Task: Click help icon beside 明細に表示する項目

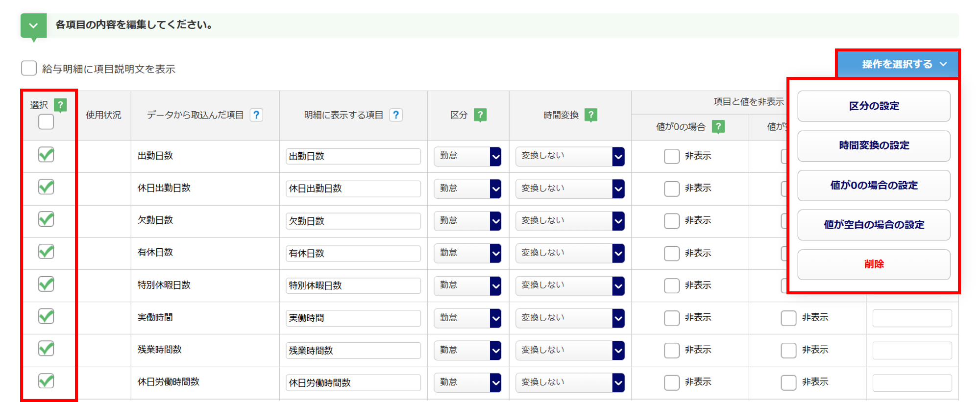Action: 396,115
